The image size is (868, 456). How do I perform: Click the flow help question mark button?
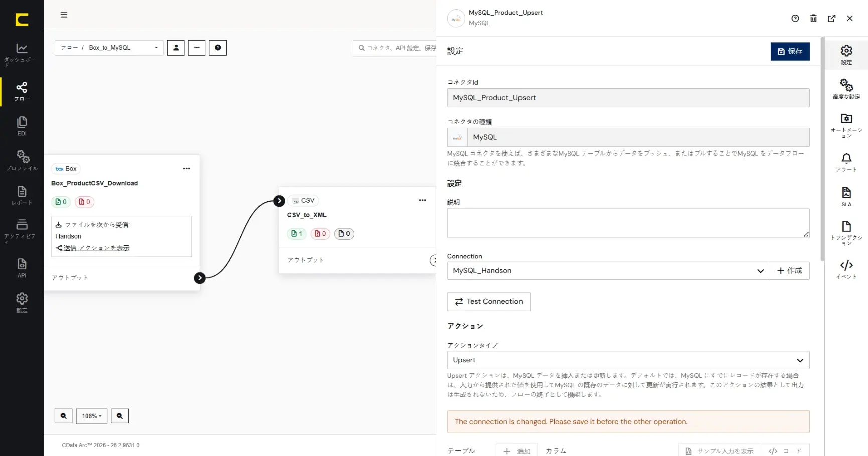pyautogui.click(x=218, y=48)
